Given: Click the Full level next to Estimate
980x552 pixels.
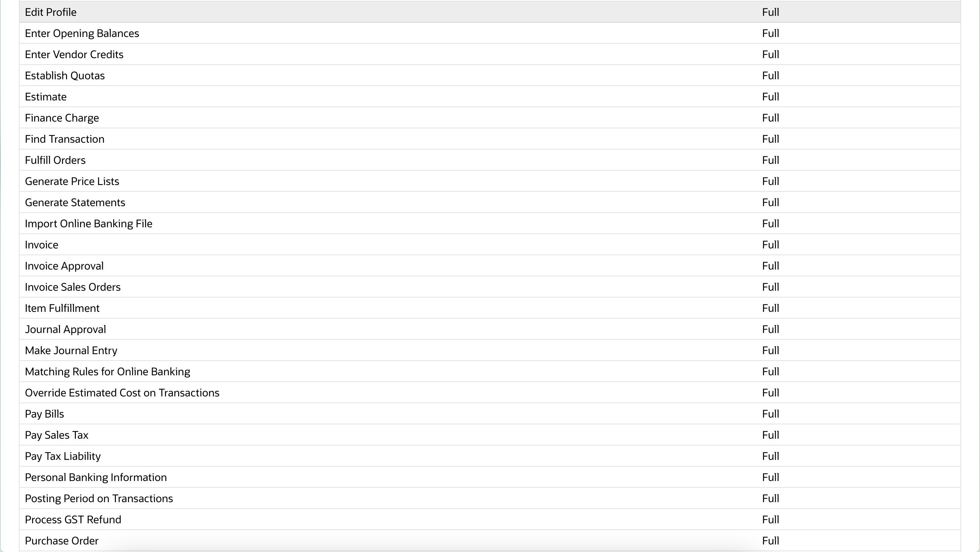Looking at the screenshot, I should pos(770,97).
